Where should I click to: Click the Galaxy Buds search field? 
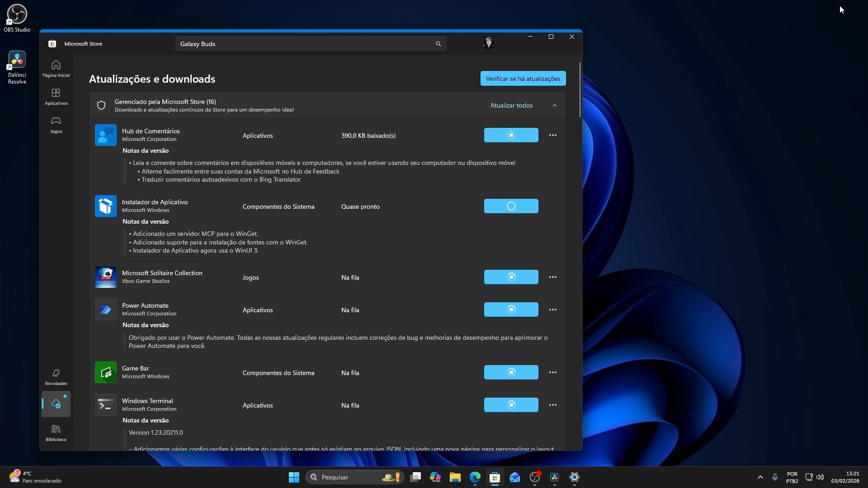pyautogui.click(x=303, y=44)
